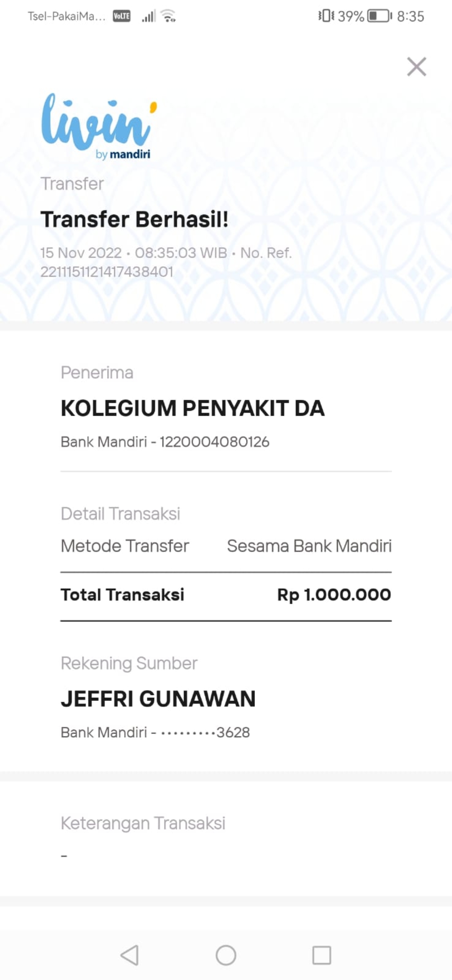Image resolution: width=452 pixels, height=980 pixels.
Task: Tap the cellular signal bars icon
Action: [x=148, y=16]
